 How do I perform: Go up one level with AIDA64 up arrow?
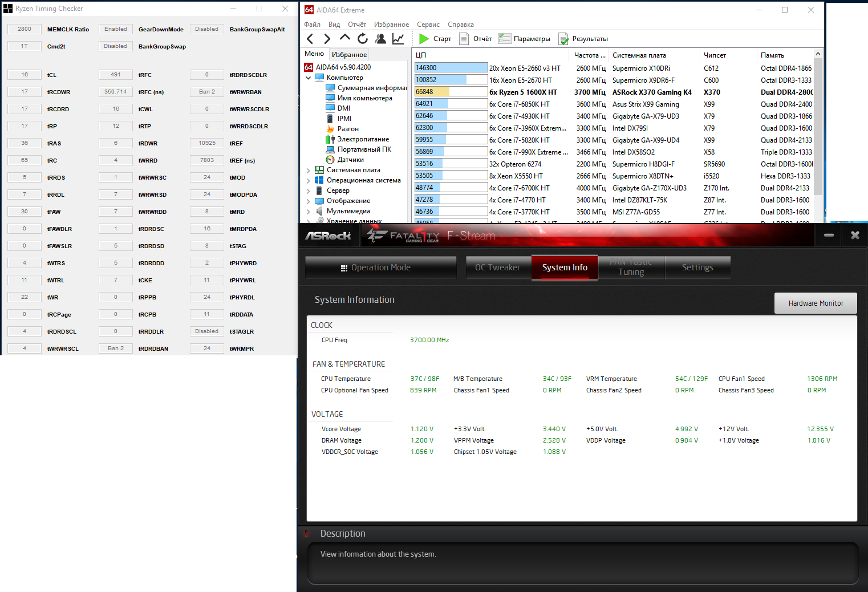pyautogui.click(x=345, y=38)
